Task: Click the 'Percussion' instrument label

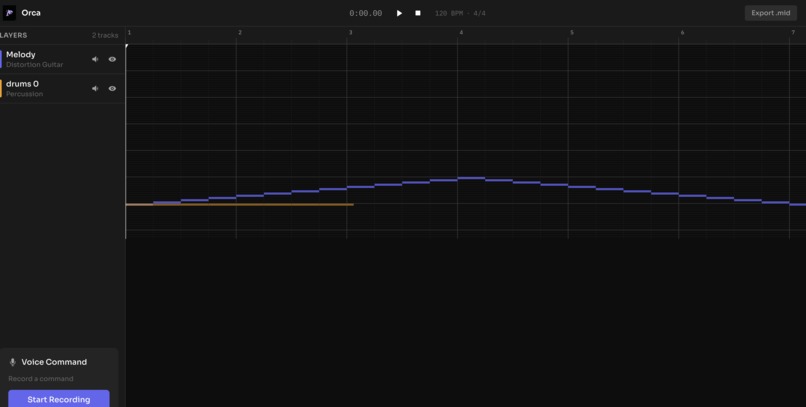Action: point(25,94)
